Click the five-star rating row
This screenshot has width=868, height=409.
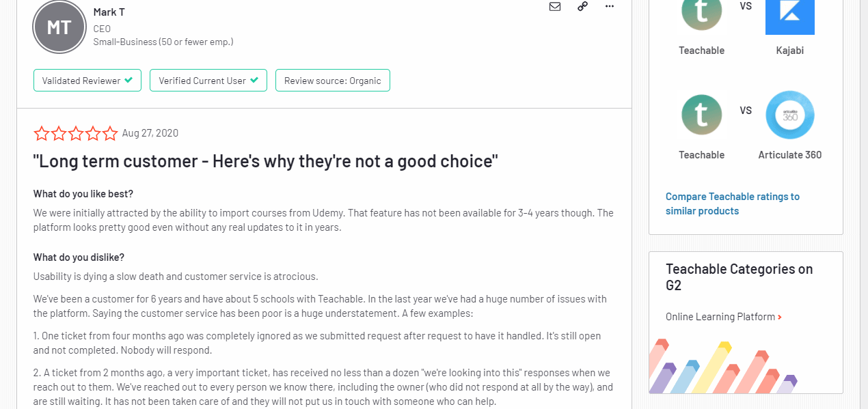click(76, 133)
